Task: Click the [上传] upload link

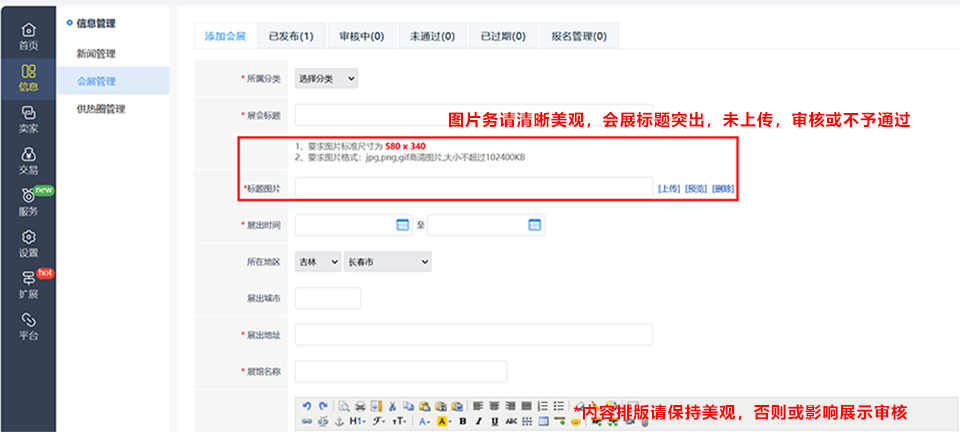Action: (669, 189)
